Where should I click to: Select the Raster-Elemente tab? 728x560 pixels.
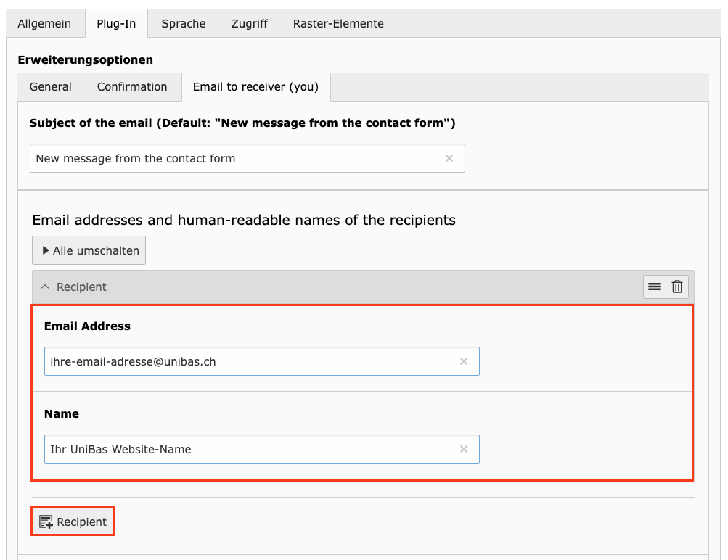338,23
